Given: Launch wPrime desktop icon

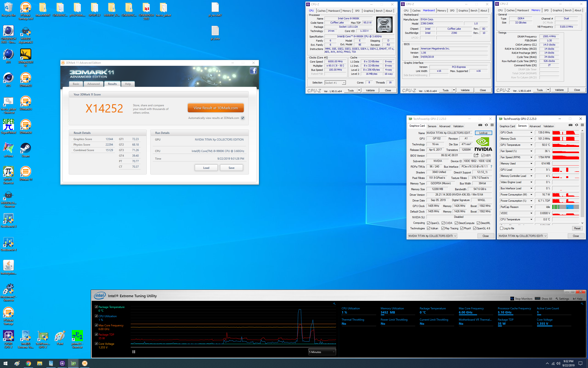Looking at the screenshot, I should tap(8, 150).
